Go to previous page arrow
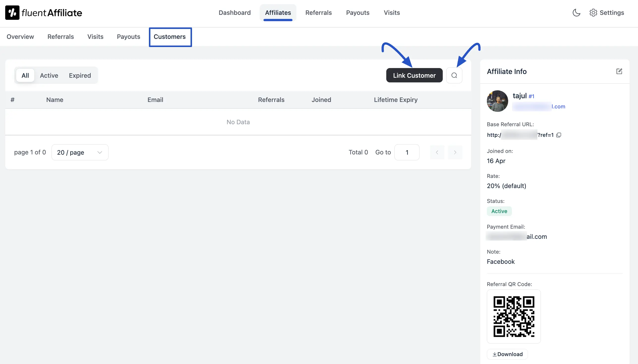 pos(437,152)
